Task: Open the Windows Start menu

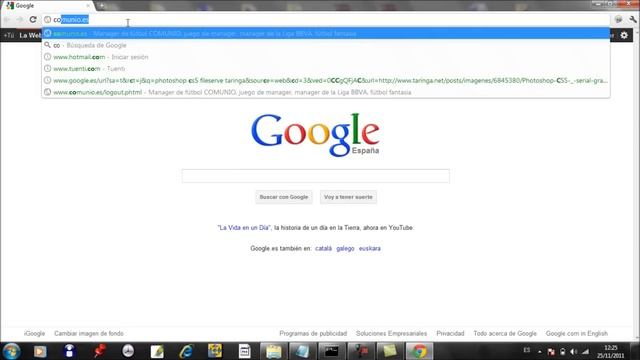Action: coord(11,351)
